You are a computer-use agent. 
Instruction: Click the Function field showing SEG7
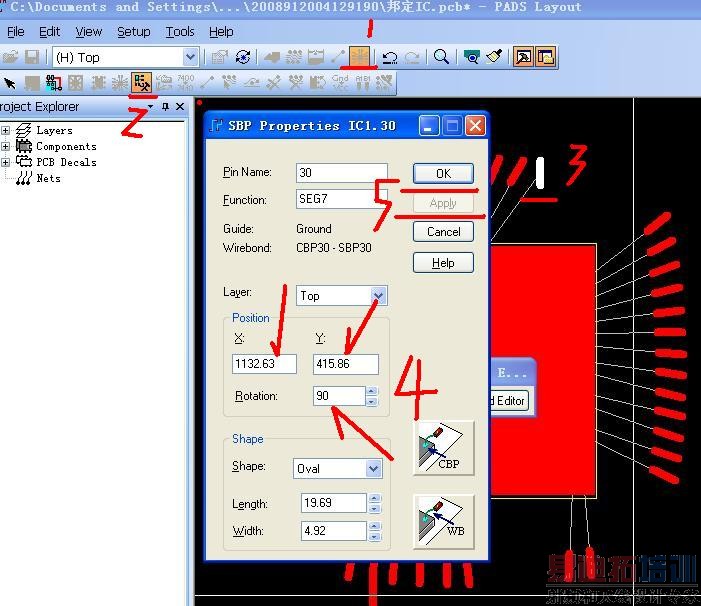coord(342,199)
